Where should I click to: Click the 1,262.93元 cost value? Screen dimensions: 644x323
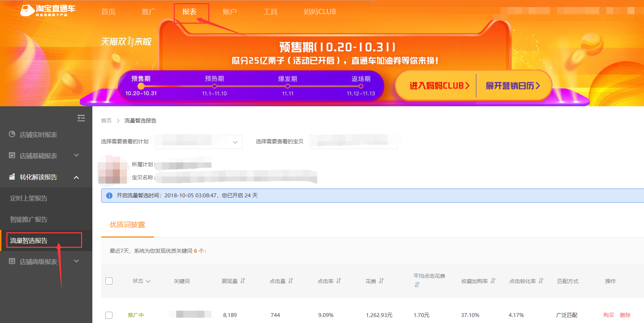(379, 315)
